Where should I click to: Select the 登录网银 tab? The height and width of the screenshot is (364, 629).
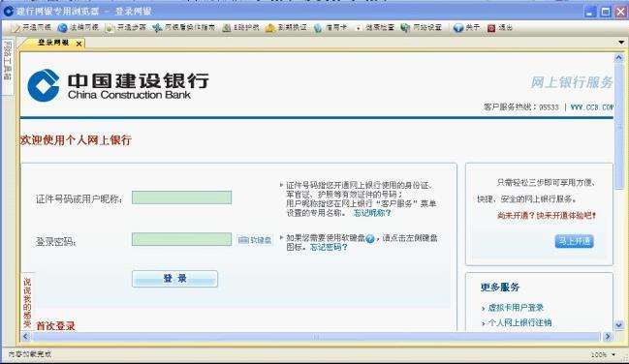(53, 43)
